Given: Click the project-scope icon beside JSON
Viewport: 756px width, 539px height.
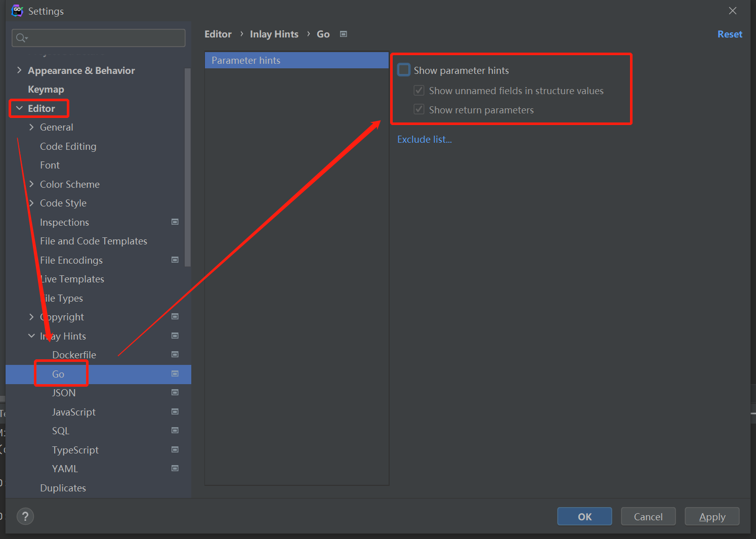Looking at the screenshot, I should (175, 392).
